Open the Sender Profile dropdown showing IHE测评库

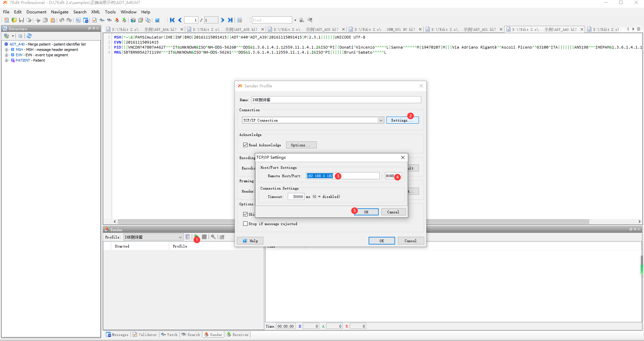point(154,237)
